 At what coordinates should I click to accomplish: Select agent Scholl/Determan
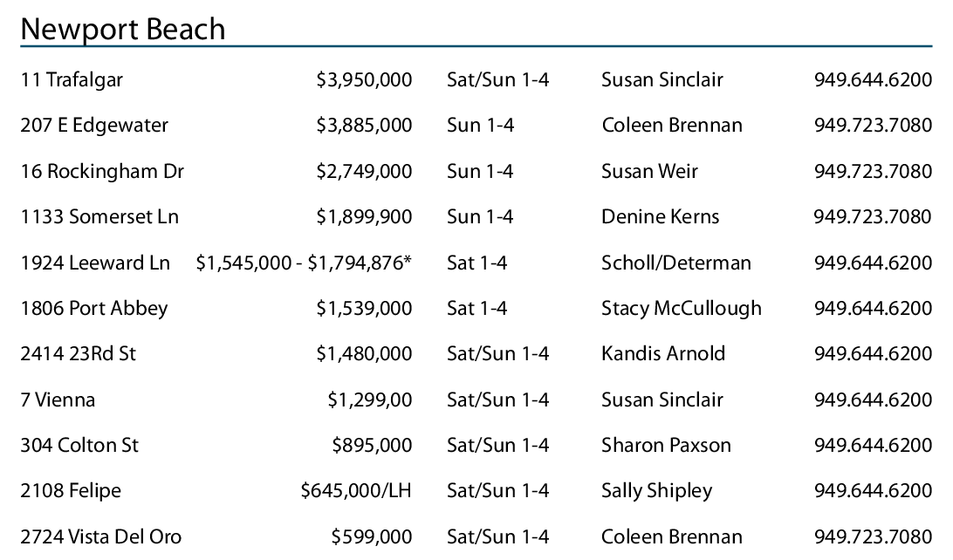675,263
